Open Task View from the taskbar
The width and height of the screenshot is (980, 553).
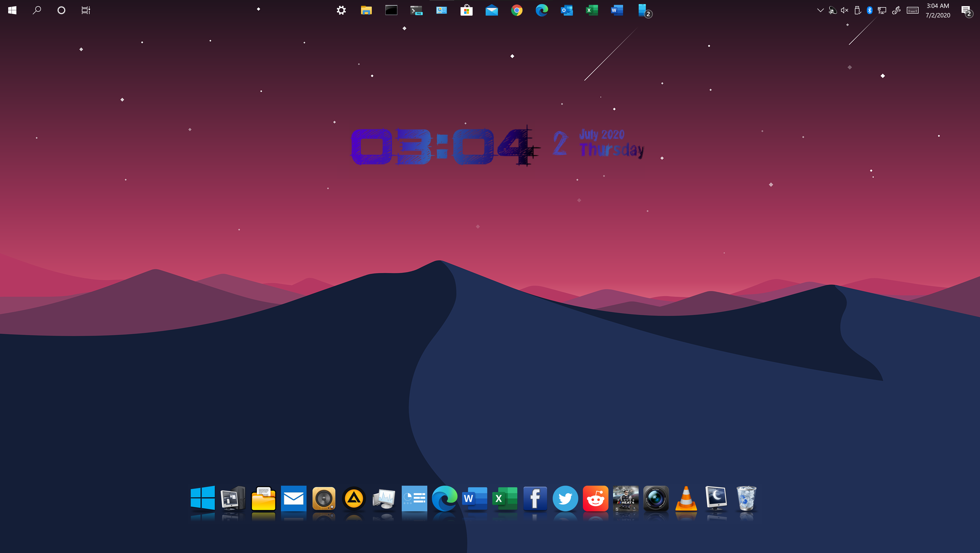[x=85, y=10]
